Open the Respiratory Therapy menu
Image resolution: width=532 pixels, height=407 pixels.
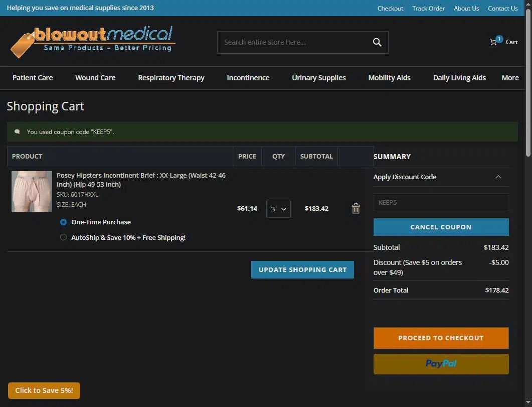point(171,78)
